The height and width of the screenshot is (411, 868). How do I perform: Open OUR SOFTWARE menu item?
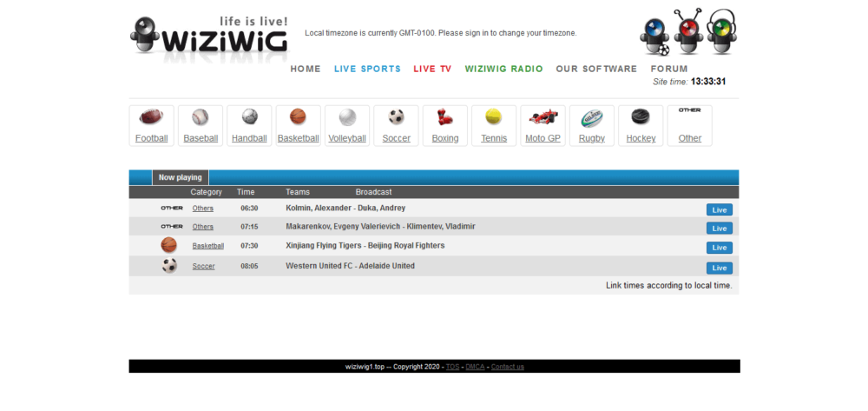click(596, 70)
